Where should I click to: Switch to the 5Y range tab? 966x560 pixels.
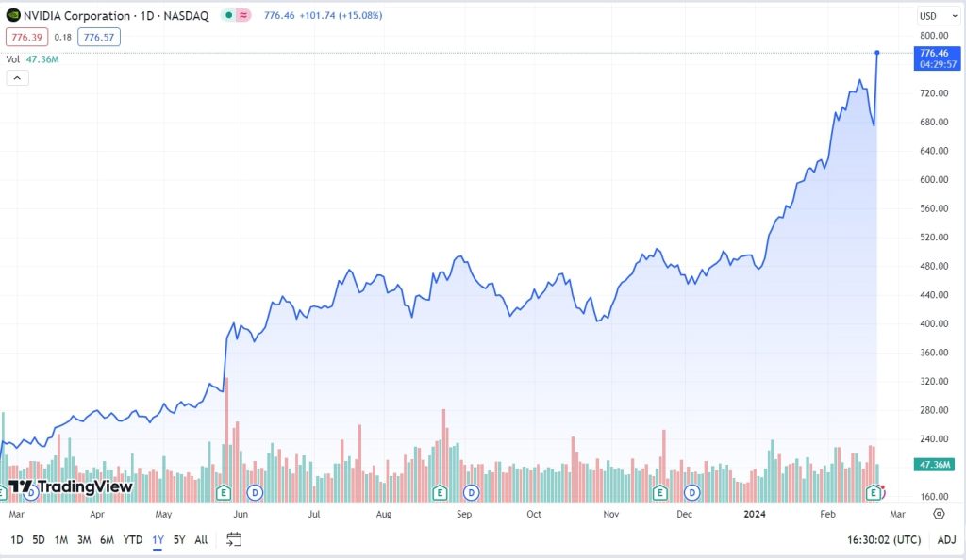178,539
